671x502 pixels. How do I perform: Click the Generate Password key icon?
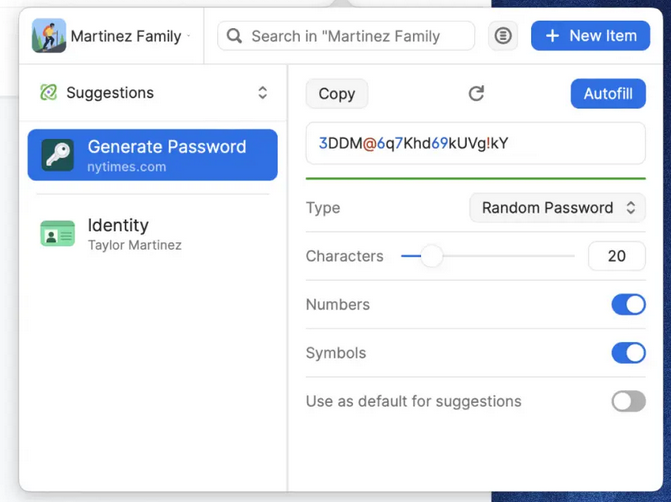point(58,155)
